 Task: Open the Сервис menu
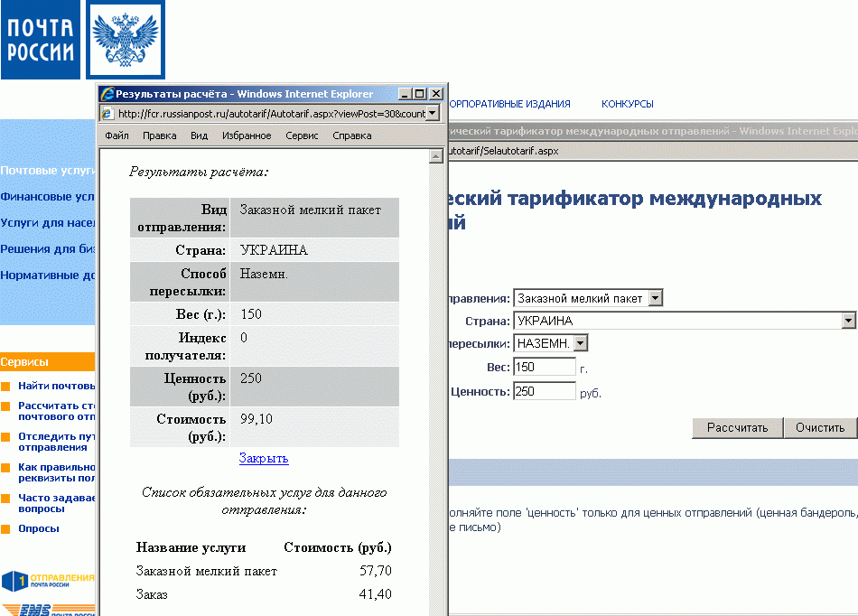pyautogui.click(x=302, y=135)
